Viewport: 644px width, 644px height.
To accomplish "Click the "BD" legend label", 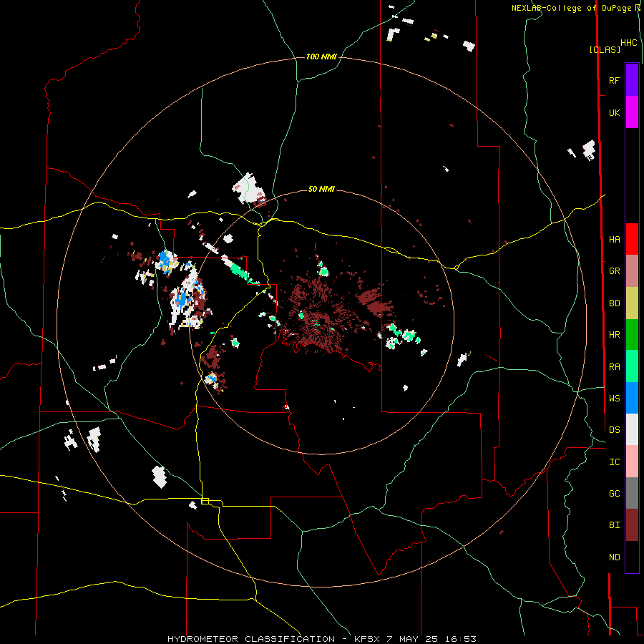I will [x=614, y=303].
